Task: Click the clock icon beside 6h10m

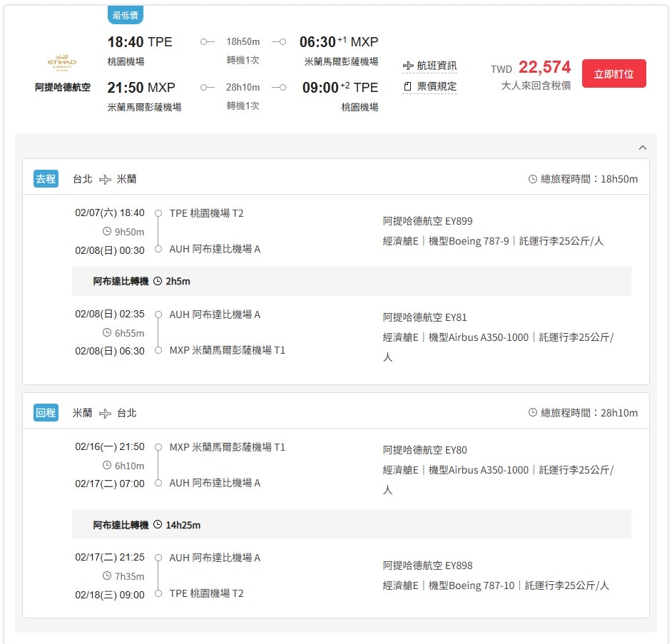Action: (x=107, y=465)
